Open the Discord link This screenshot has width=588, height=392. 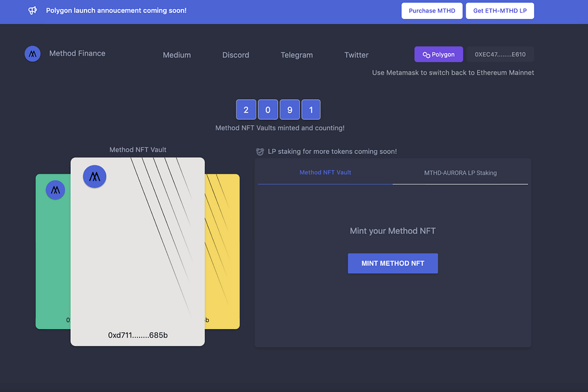[235, 55]
